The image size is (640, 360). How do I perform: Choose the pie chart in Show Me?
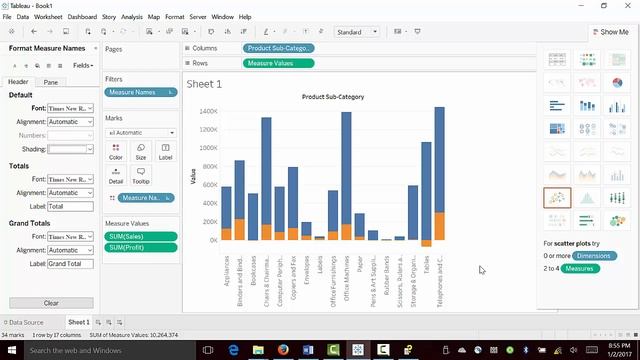click(x=617, y=83)
